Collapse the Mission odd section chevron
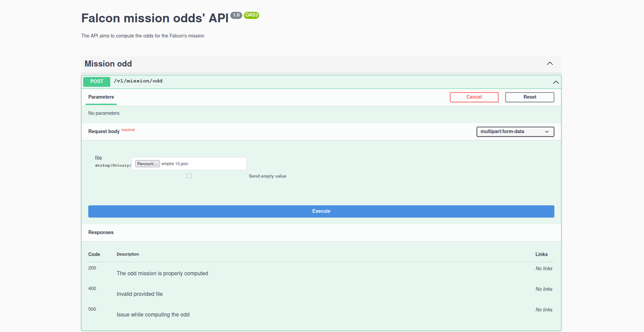The image size is (644, 332). coord(550,63)
